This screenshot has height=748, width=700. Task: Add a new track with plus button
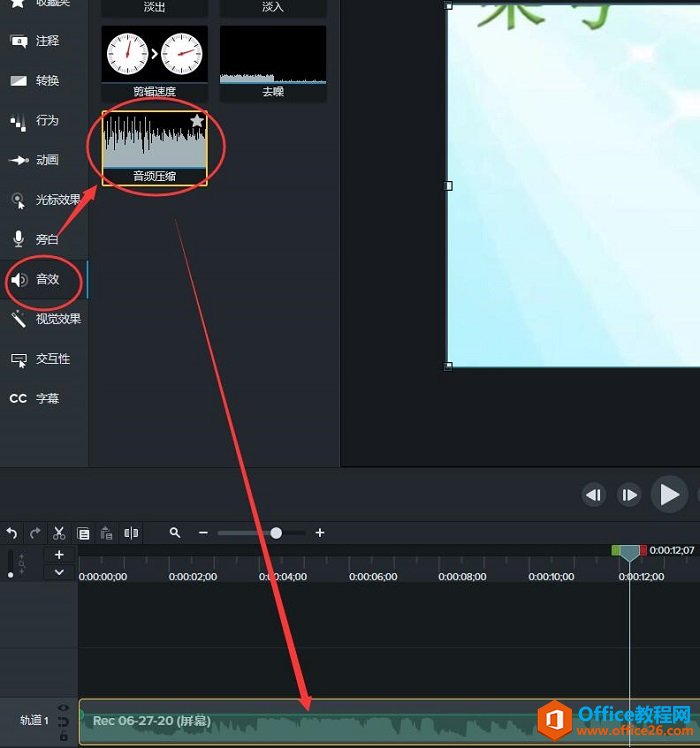point(59,554)
